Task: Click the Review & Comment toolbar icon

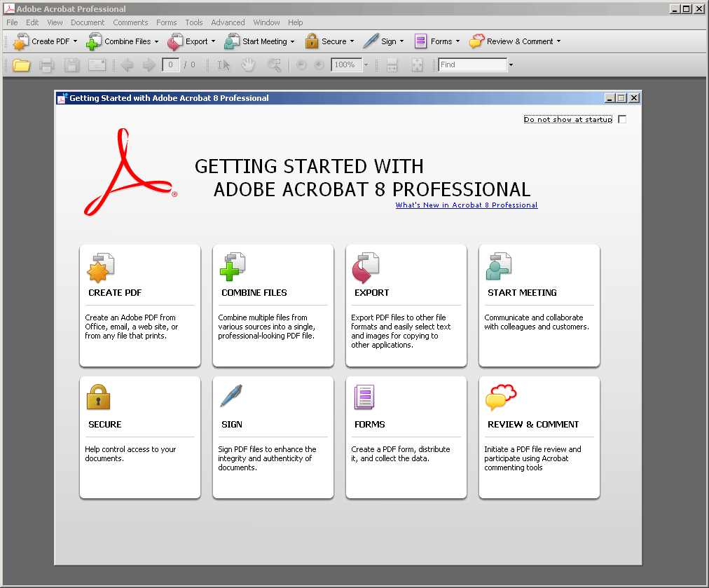Action: click(x=476, y=41)
